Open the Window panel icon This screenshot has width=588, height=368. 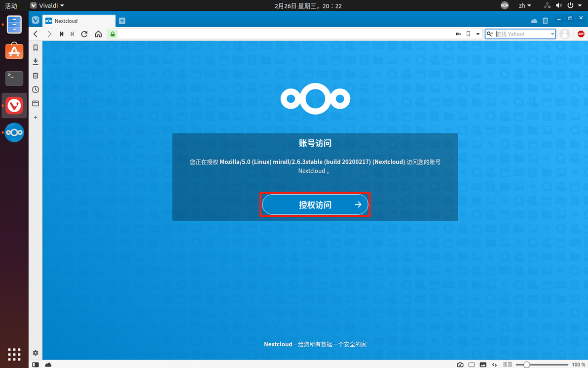point(36,103)
